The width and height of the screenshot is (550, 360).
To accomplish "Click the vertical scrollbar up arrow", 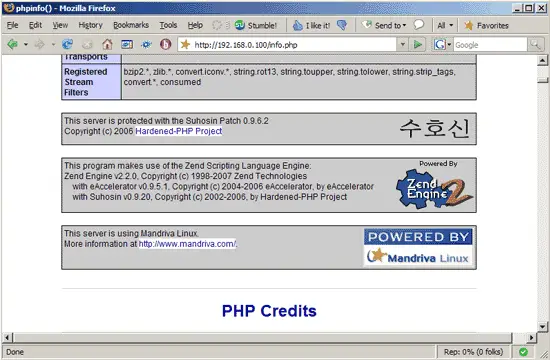I will (542, 61).
